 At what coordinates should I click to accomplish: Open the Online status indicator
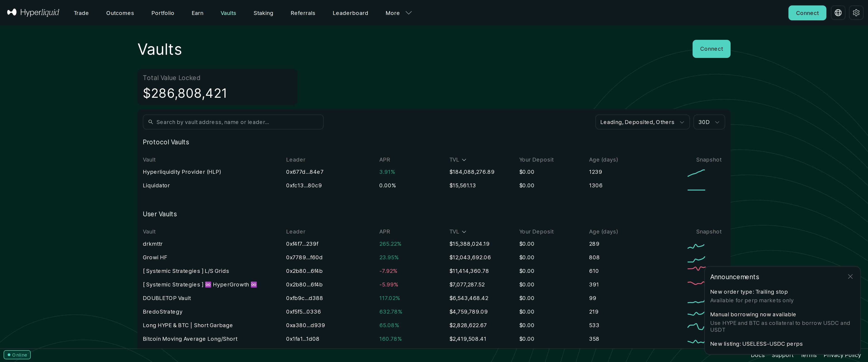point(17,355)
